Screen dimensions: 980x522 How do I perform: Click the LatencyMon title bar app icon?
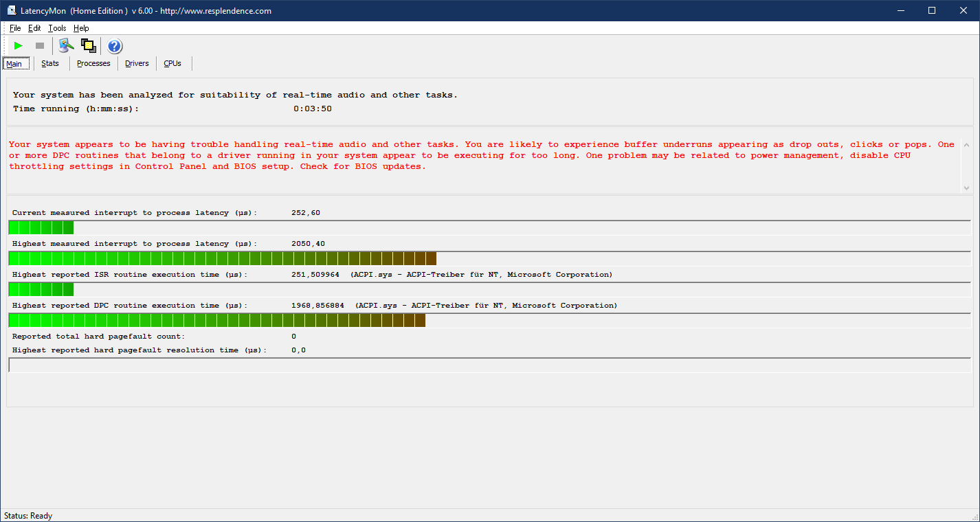(x=12, y=10)
